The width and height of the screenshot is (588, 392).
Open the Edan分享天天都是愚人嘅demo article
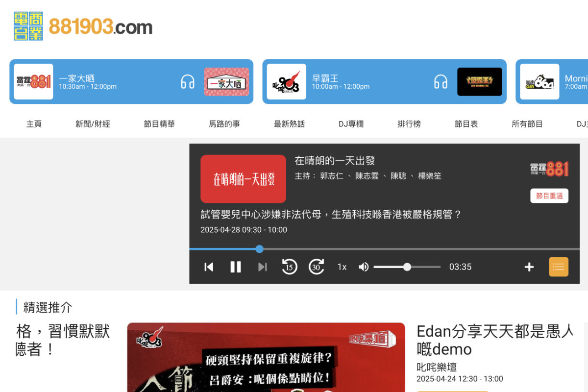pos(494,340)
